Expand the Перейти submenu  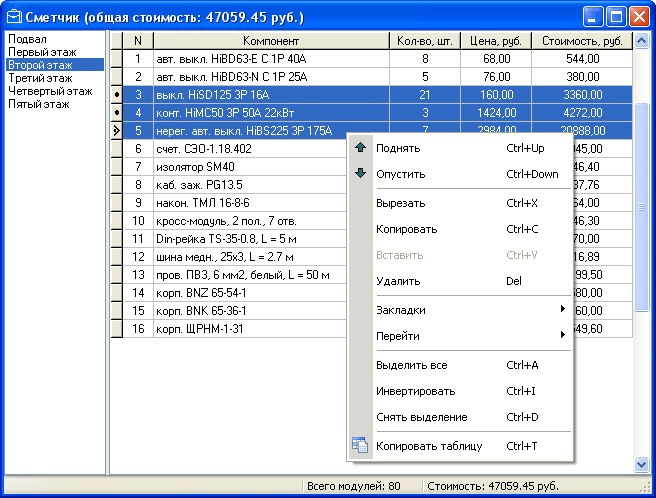tap(460, 336)
